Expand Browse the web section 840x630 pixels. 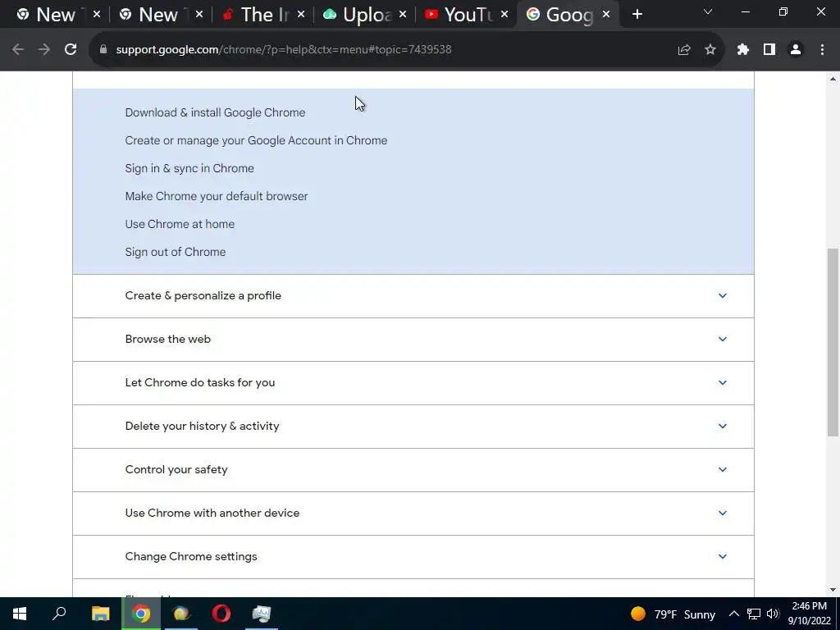413,339
